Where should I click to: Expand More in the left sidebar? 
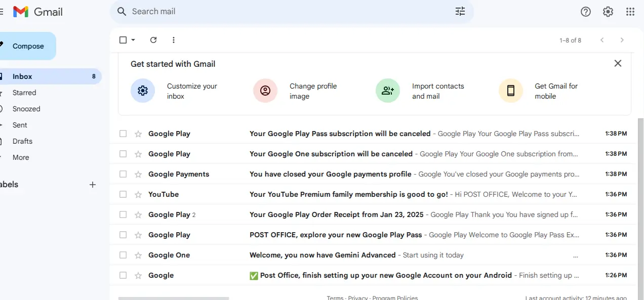pyautogui.click(x=21, y=157)
